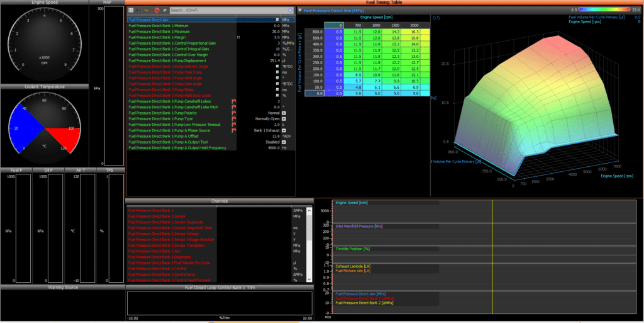Click the Fuel Timing Table title tab
644x323 pixels.
point(384,3)
